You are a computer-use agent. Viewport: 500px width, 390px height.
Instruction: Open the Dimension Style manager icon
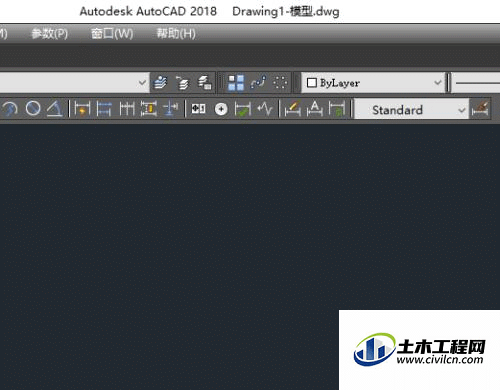pos(480,109)
